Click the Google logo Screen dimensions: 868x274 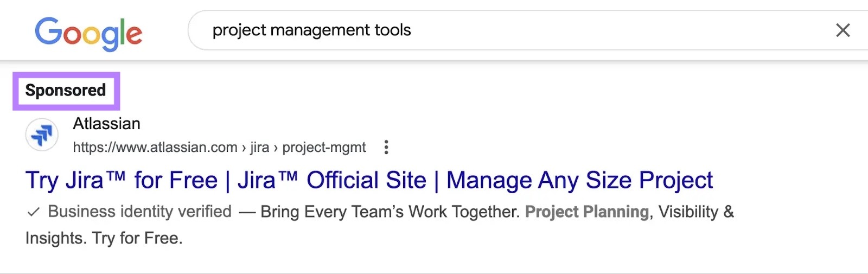pos(88,33)
